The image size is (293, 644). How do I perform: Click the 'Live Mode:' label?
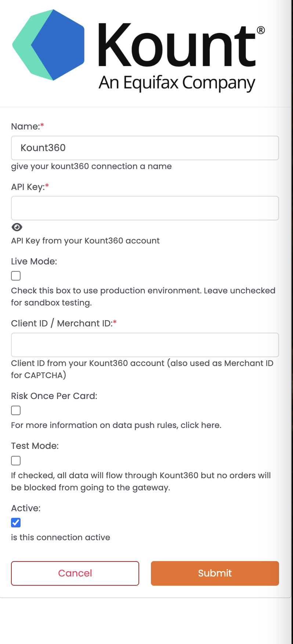point(34,261)
